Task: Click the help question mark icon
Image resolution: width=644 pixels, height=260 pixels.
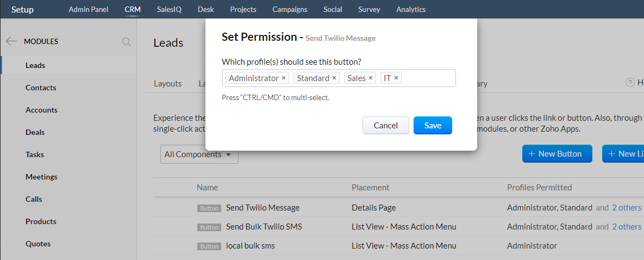Action: coord(630,83)
